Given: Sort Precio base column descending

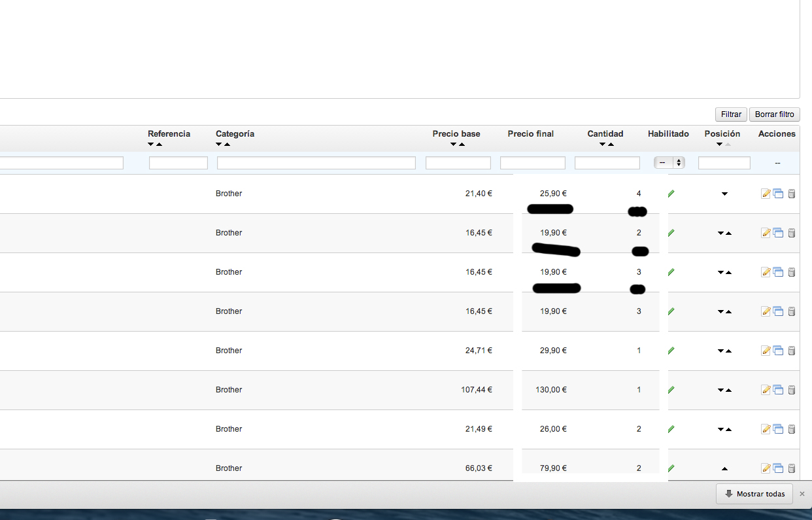Looking at the screenshot, I should (x=453, y=145).
